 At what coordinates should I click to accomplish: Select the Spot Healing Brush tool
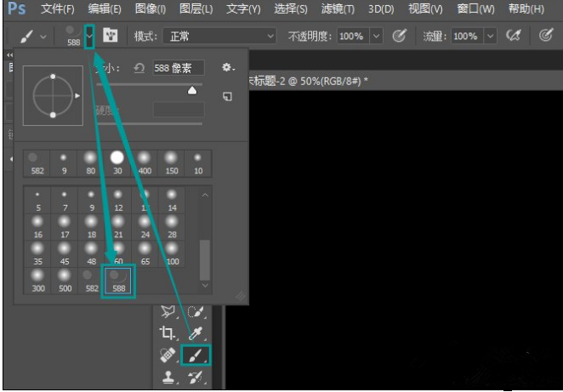(x=168, y=355)
